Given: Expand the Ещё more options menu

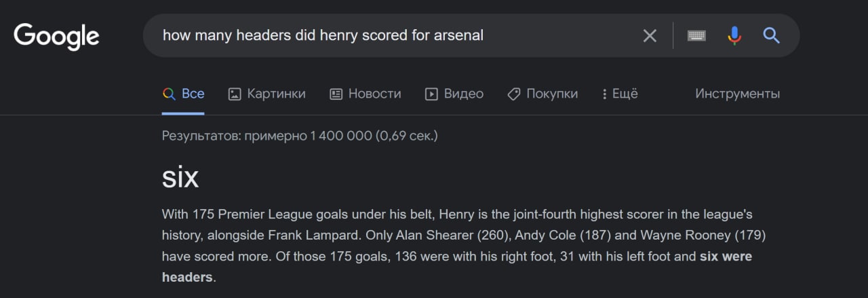Looking at the screenshot, I should pyautogui.click(x=620, y=94).
